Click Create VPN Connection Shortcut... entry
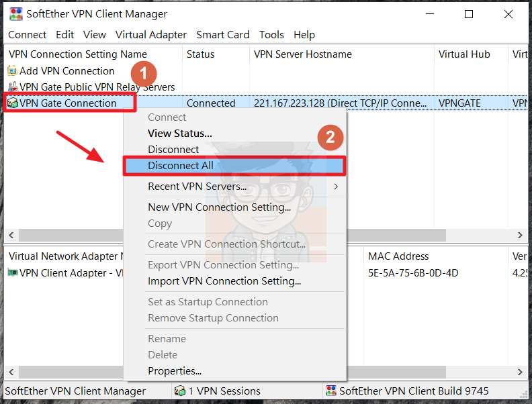The height and width of the screenshot is (404, 532). click(235, 244)
